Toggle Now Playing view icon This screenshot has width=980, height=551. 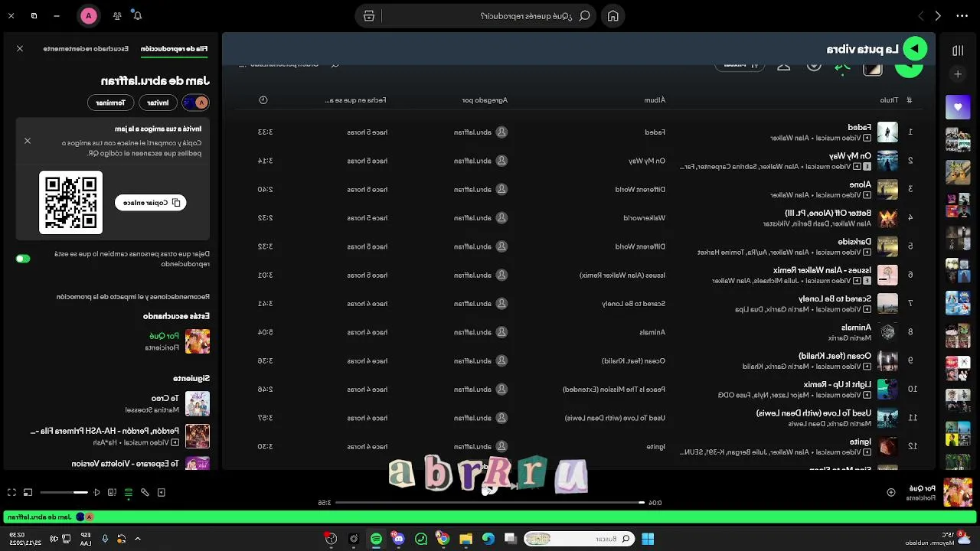[x=162, y=492]
